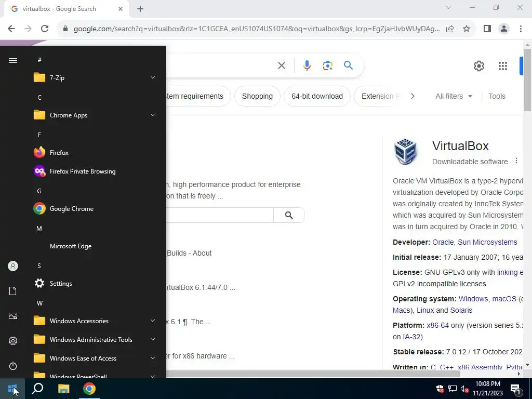
Task: Select the Shopping filter chip
Action: [257, 96]
